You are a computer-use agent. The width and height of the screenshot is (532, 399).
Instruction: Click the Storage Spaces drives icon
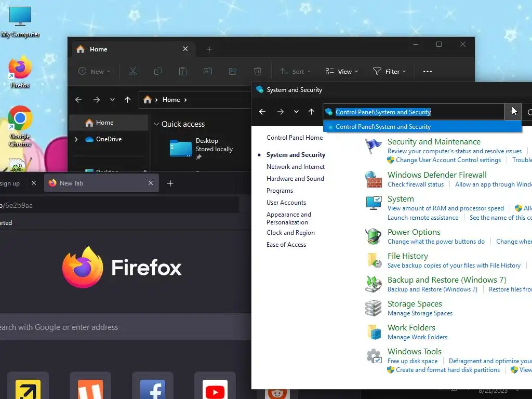point(373,308)
